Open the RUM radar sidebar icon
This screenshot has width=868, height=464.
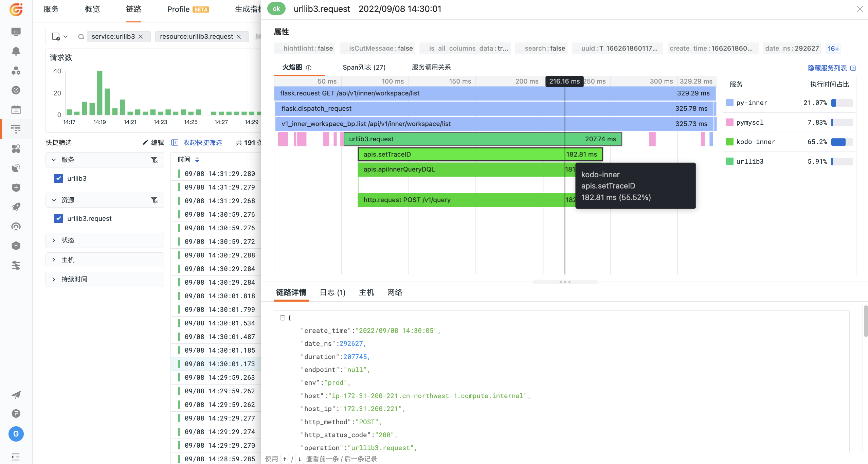16,168
